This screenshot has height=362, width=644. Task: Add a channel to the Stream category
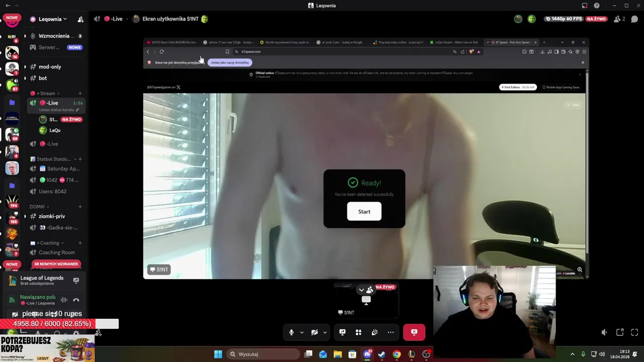(80, 94)
